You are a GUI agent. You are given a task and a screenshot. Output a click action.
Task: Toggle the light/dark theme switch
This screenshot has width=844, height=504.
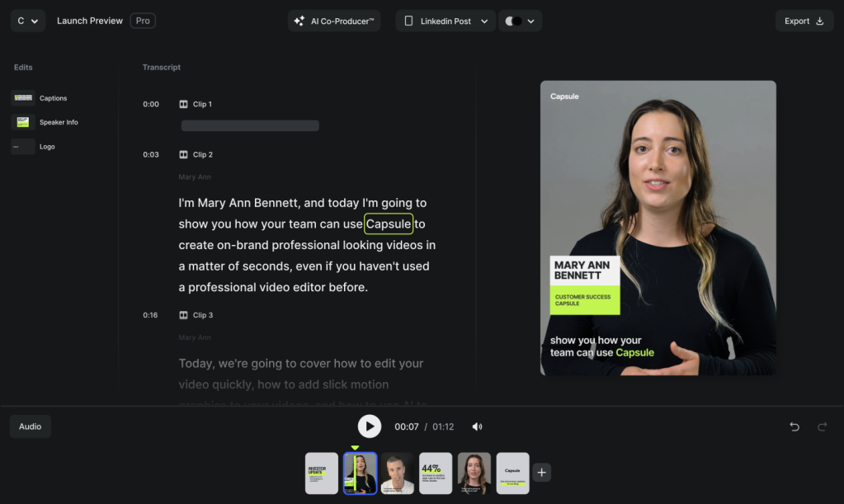point(513,21)
